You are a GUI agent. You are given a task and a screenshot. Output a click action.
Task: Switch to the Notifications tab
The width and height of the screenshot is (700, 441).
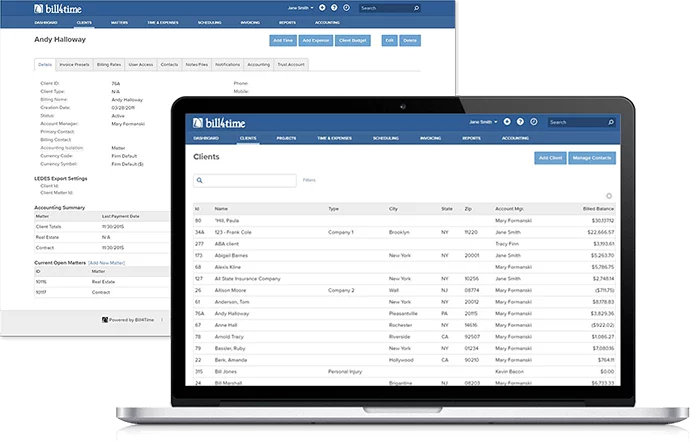click(228, 65)
